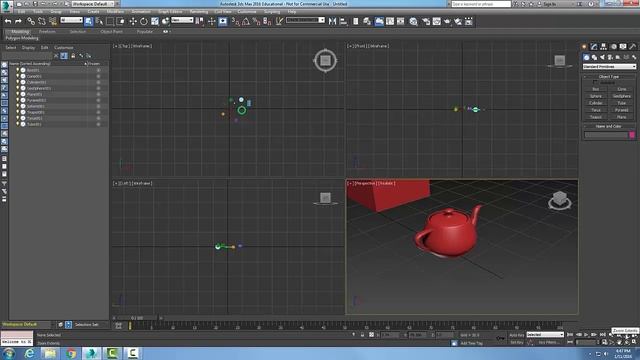Toggle the Scene Explorer lock icon
This screenshot has height=360, width=640.
pyautogui.click(x=73, y=56)
